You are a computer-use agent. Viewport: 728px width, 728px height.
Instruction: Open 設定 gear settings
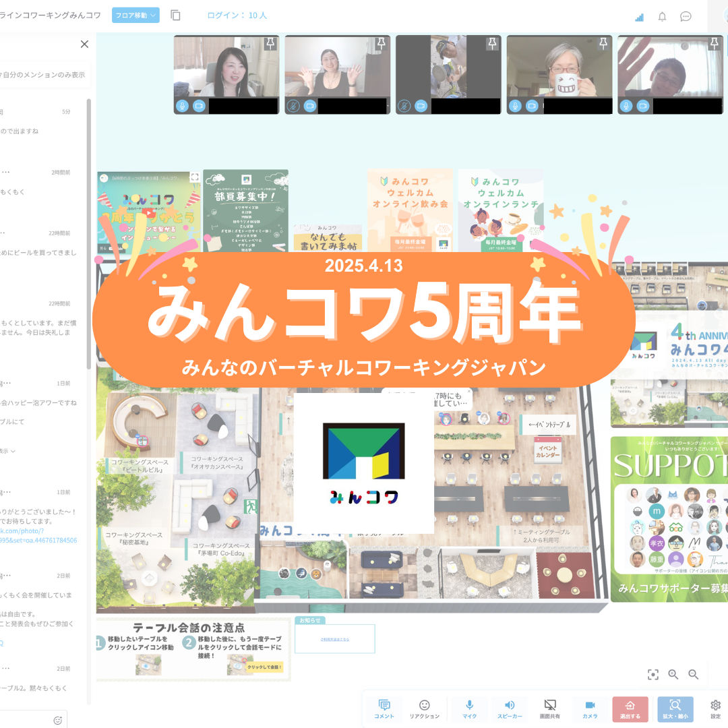715,709
